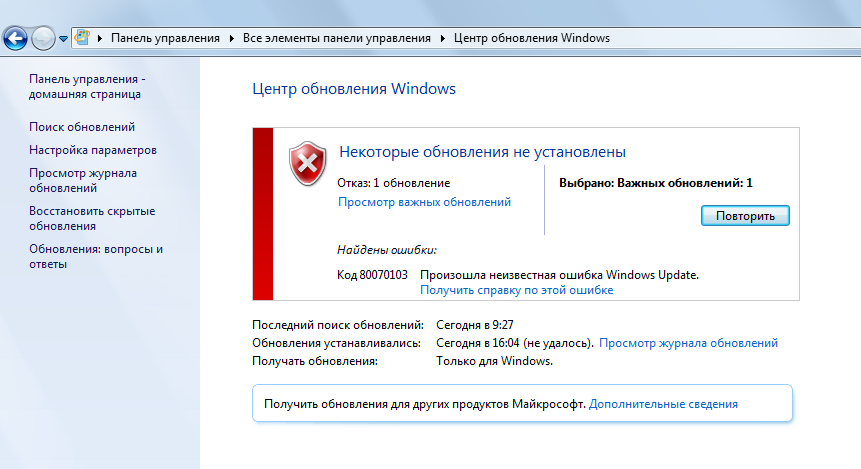This screenshot has width=861, height=469.
Task: Click Сегодня в 16:04 (не удалось) value
Action: click(515, 343)
